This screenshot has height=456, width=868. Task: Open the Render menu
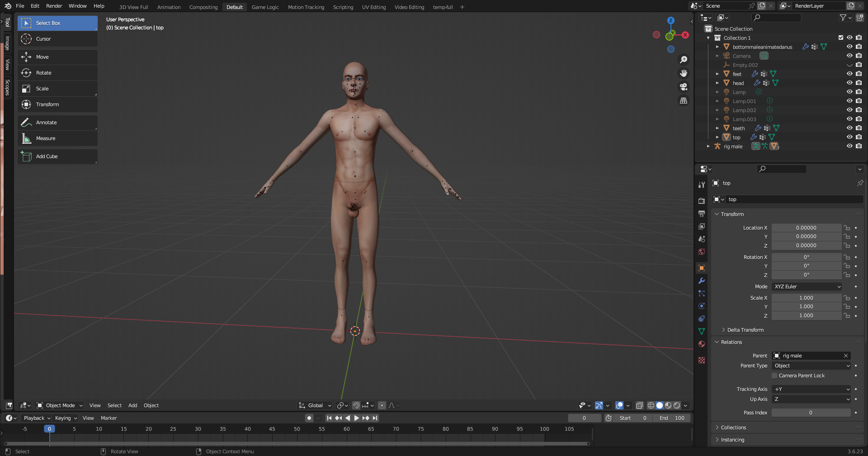click(x=54, y=6)
